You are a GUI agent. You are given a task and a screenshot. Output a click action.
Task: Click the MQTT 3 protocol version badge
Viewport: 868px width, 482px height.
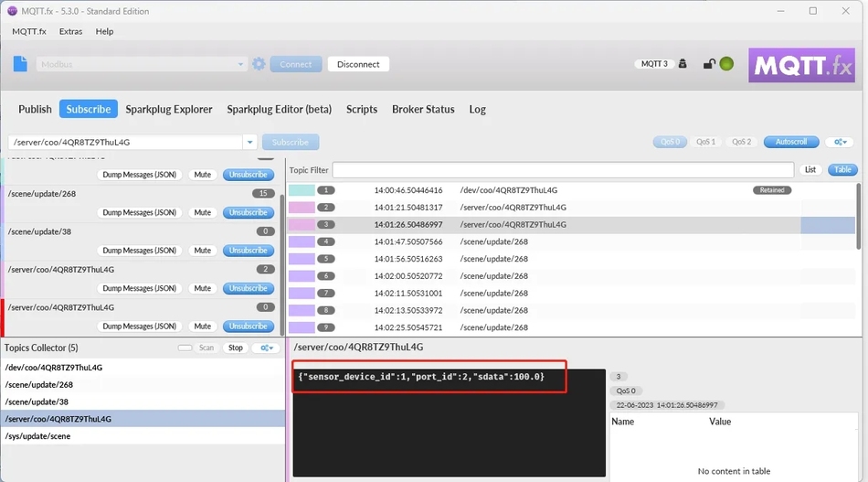654,64
